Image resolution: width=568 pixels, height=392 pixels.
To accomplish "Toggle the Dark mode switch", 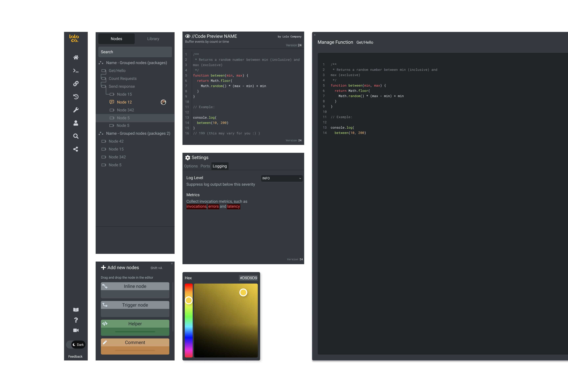I will click(76, 345).
